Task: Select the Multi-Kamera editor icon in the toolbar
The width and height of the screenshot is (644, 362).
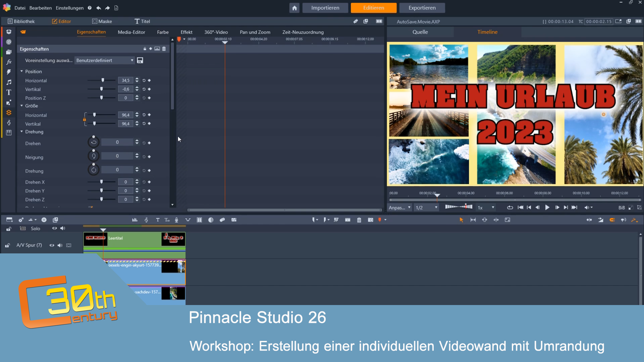Action: click(x=199, y=220)
